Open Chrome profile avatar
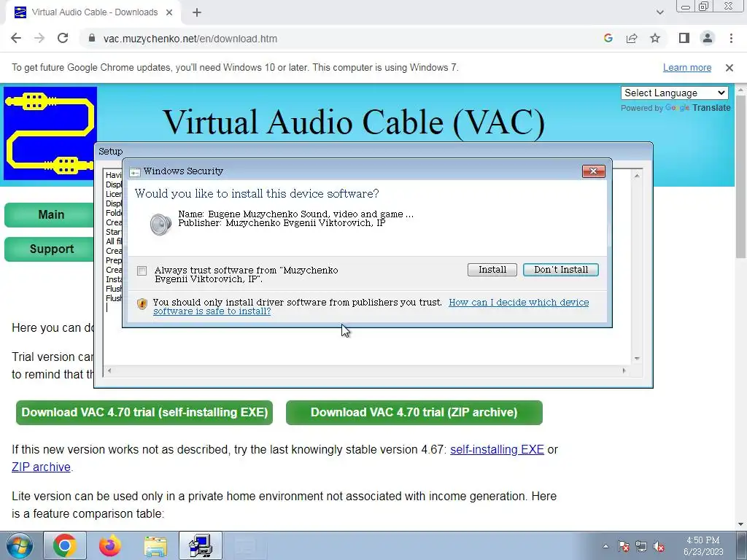The width and height of the screenshot is (747, 560). click(x=708, y=39)
